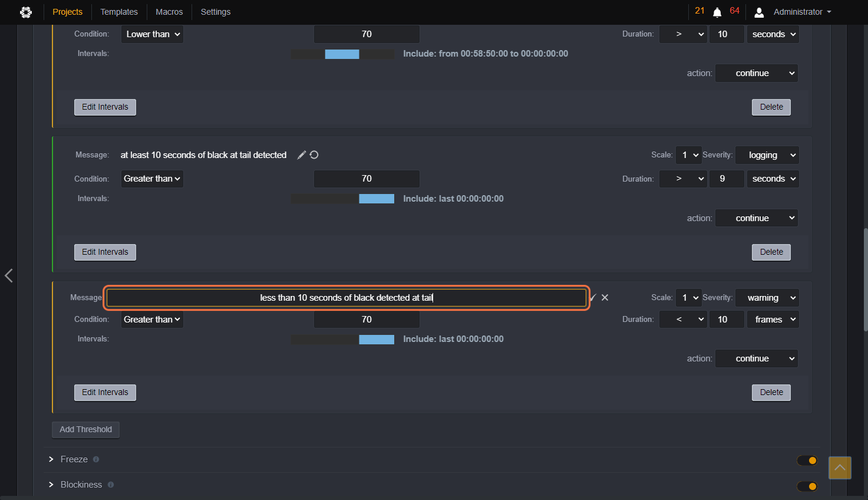Open the Settings tab
The width and height of the screenshot is (868, 500).
tap(216, 12)
